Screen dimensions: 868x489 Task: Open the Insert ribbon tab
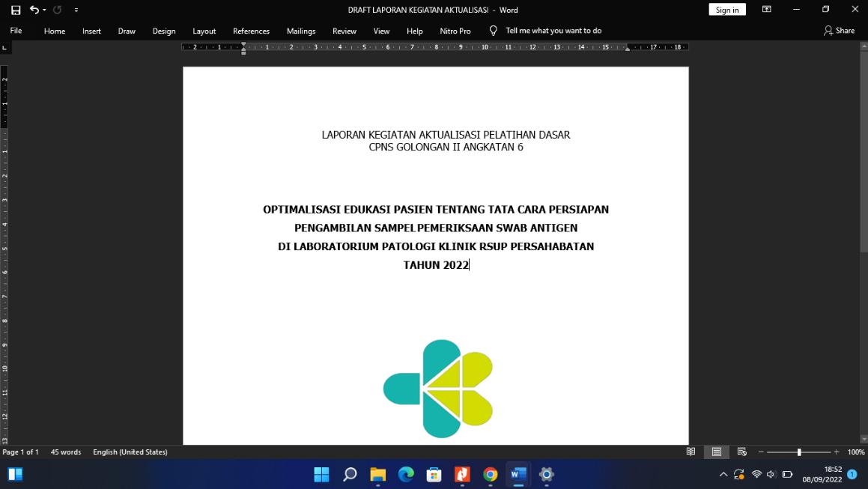pos(92,31)
